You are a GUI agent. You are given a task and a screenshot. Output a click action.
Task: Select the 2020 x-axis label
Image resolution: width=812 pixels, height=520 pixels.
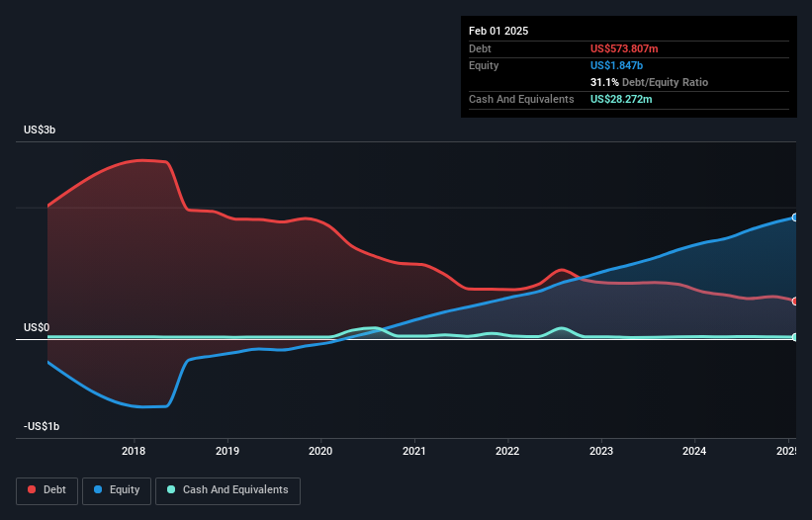320,451
